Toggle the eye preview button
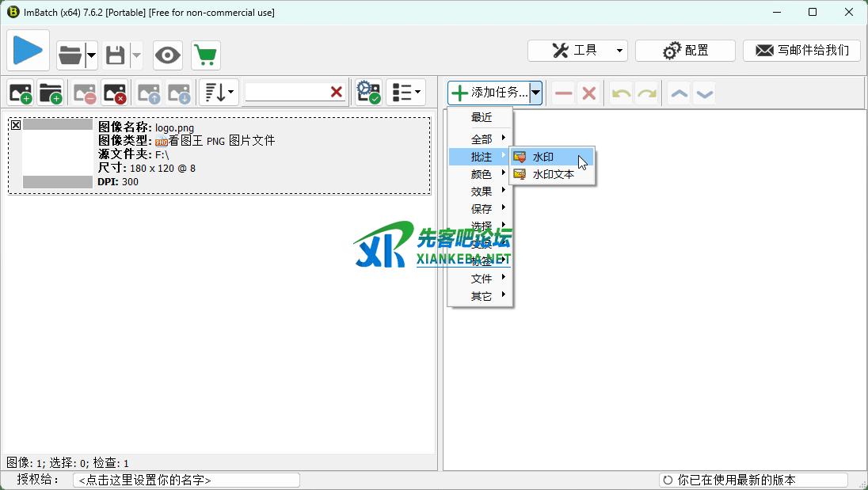868x490 pixels. pyautogui.click(x=167, y=55)
